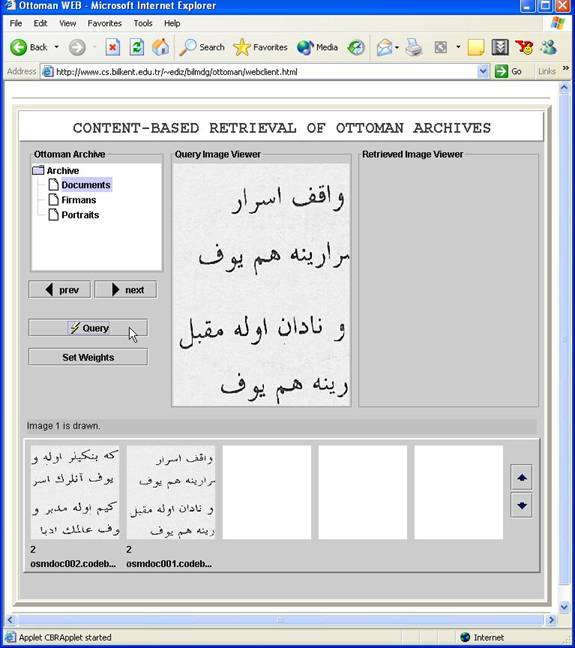Open the Back history dropdown arrow

tap(56, 47)
